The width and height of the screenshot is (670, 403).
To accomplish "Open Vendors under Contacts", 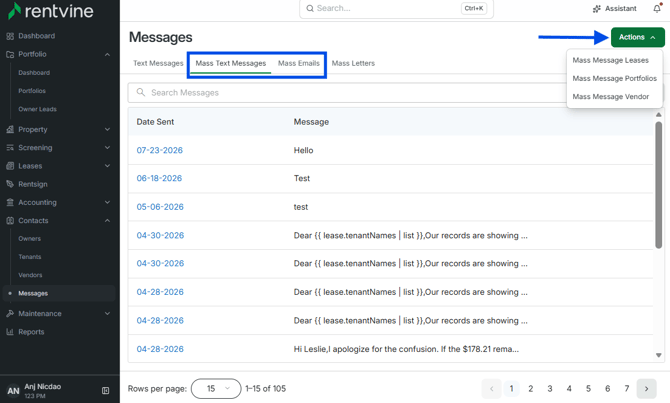I will coord(30,275).
